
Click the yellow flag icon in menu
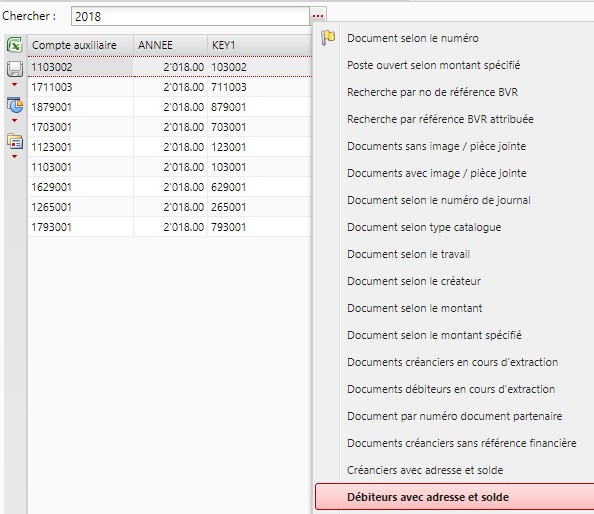pyautogui.click(x=328, y=38)
